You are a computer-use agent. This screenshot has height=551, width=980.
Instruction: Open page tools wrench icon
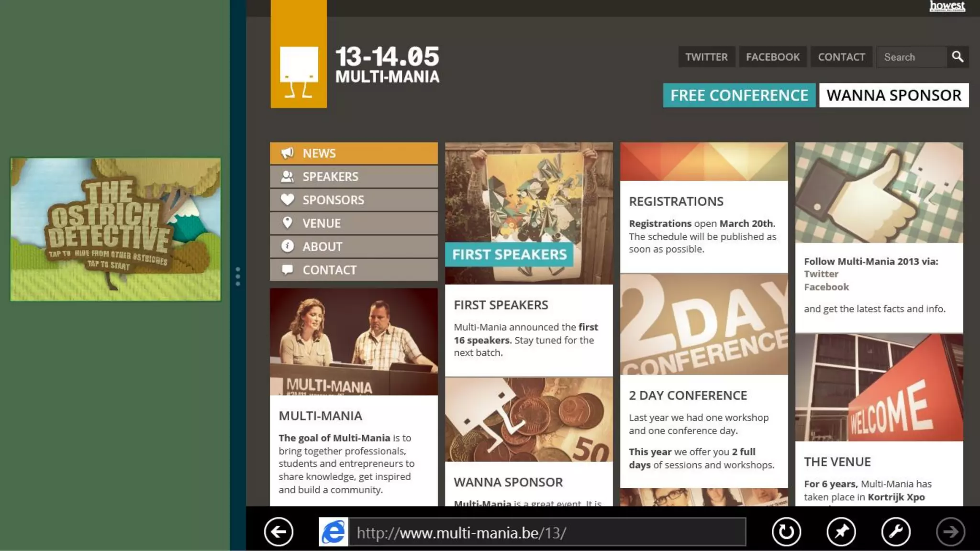pos(896,531)
